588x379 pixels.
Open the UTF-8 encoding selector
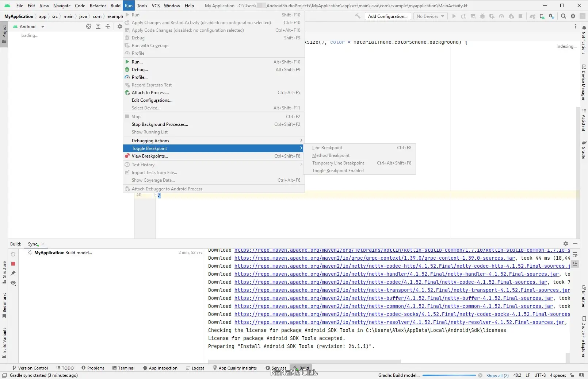coord(540,375)
